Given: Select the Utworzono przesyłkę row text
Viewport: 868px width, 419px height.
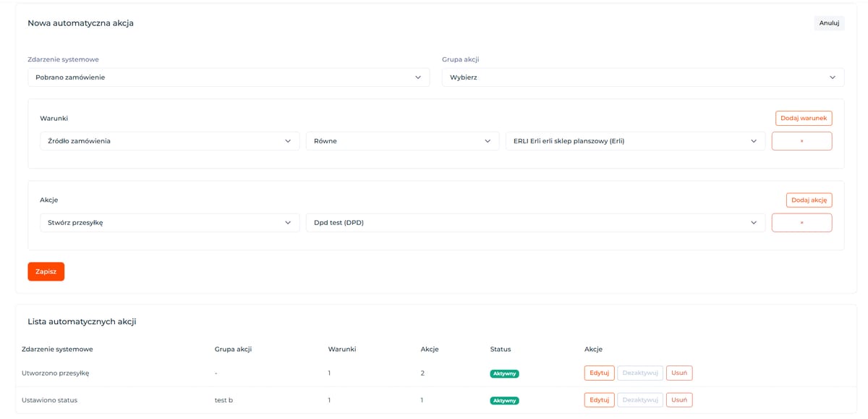Looking at the screenshot, I should tap(56, 373).
